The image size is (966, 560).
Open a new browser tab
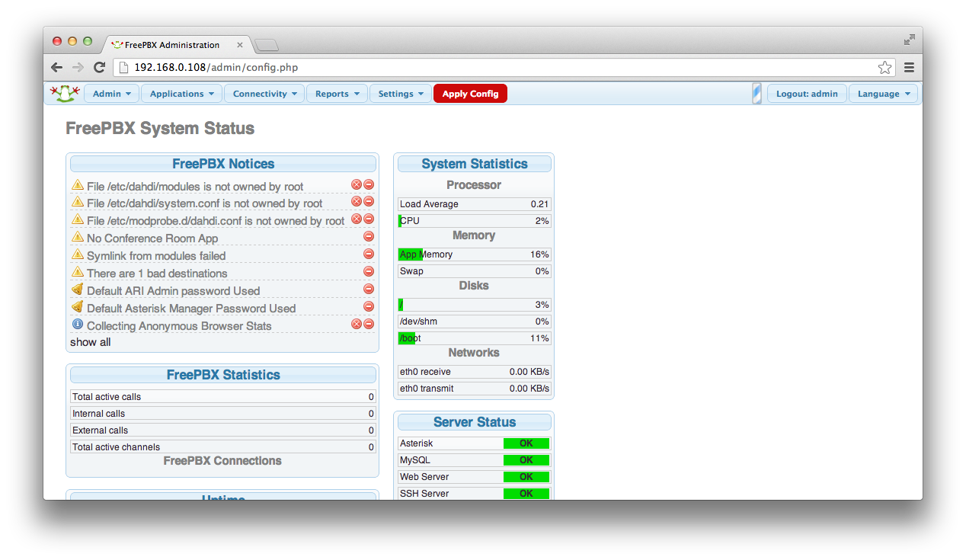[x=266, y=45]
